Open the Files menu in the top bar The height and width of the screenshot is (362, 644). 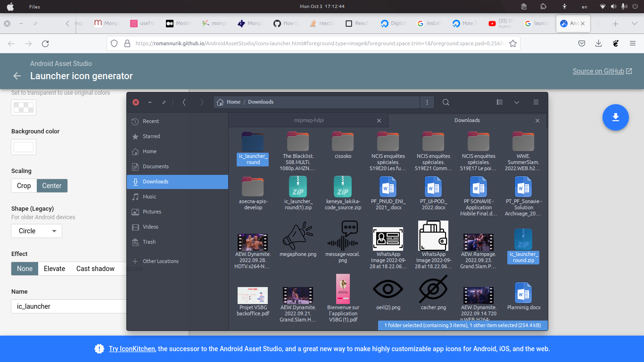(34, 7)
